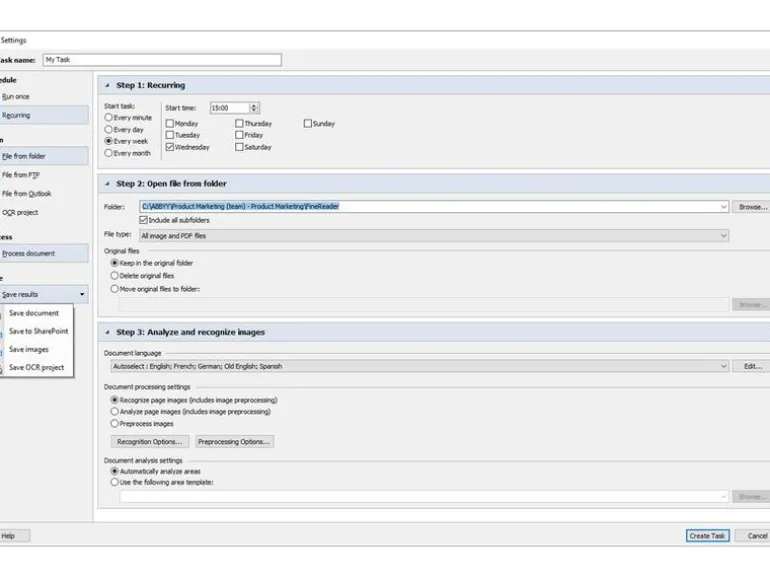Select Preprocess images option

coord(114,423)
